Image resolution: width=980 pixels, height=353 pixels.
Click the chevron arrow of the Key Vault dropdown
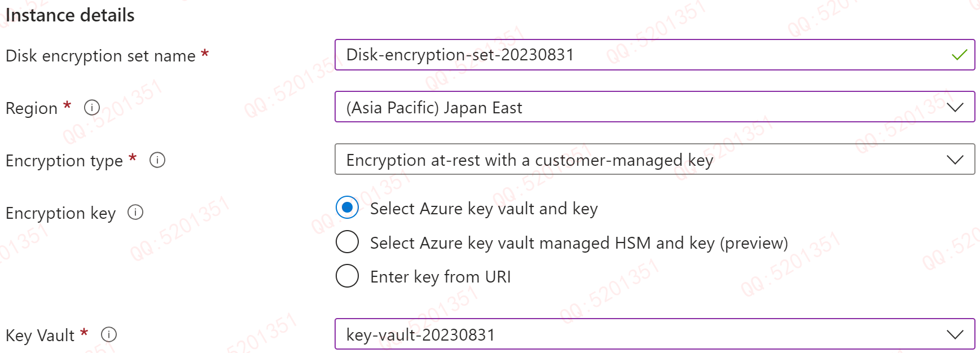click(x=955, y=334)
